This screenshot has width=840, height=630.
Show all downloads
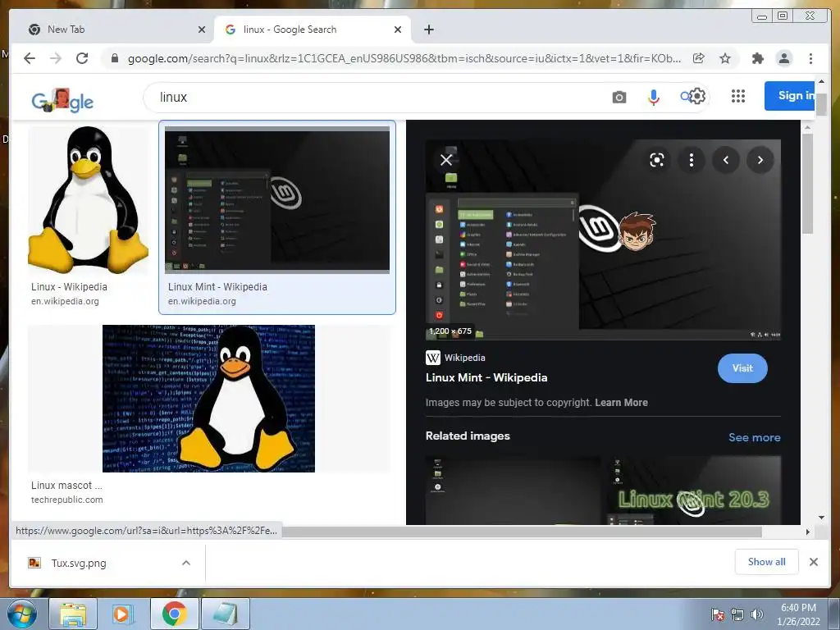(x=767, y=561)
